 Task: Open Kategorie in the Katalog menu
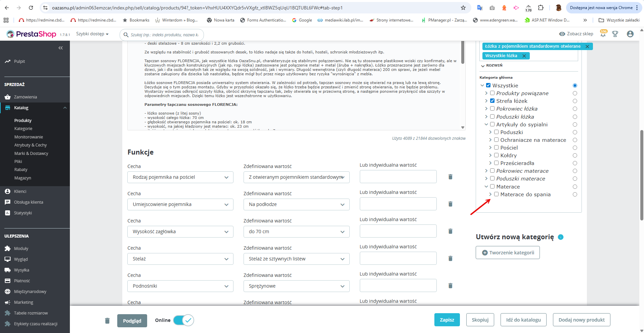click(23, 129)
